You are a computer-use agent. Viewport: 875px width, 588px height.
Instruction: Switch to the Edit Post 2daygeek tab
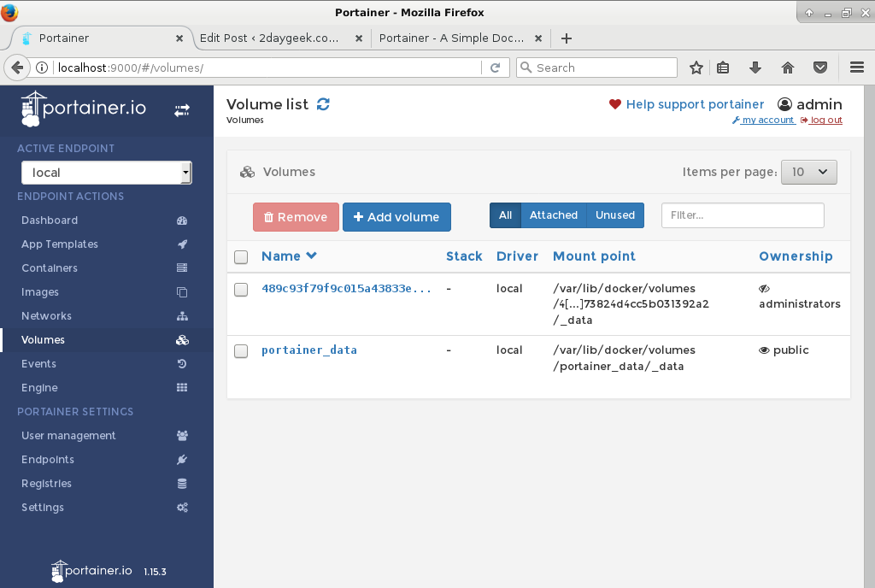tap(269, 38)
